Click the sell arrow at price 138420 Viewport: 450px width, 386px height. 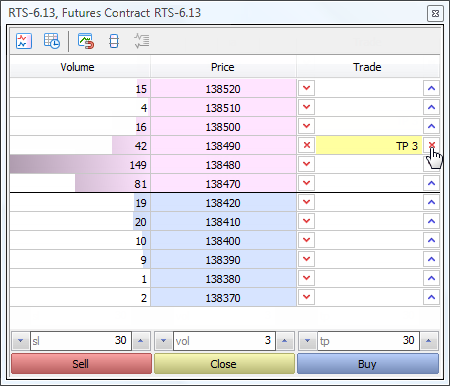[307, 202]
